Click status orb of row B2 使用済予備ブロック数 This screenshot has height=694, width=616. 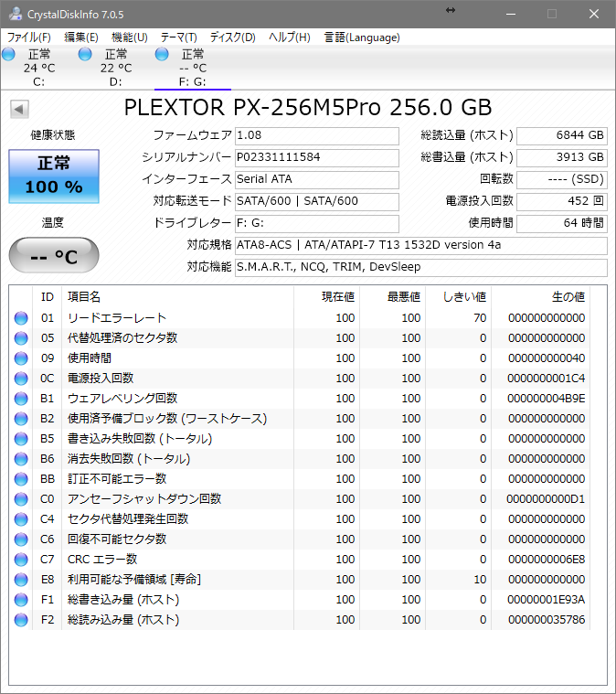point(21,419)
